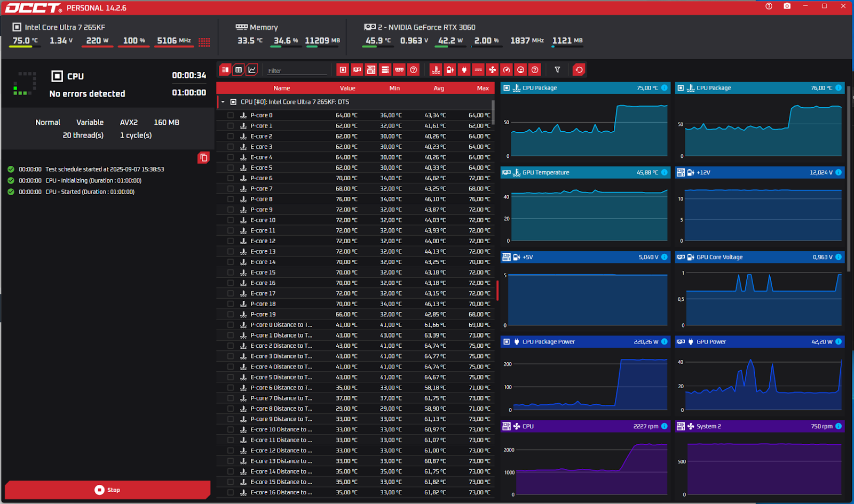Toggle the memory sensors filter icon
Viewport: 854px width, 504px height.
399,70
